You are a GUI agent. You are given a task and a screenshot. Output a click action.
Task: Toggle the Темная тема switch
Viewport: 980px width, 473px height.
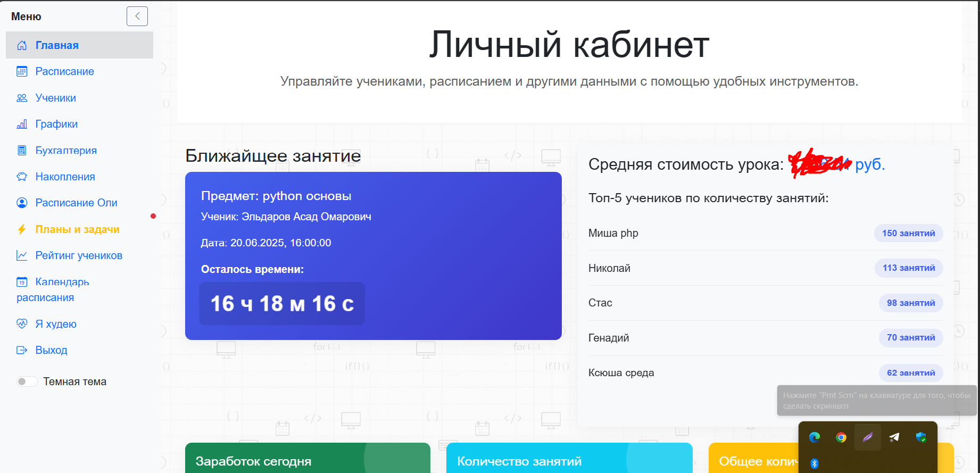tap(27, 381)
